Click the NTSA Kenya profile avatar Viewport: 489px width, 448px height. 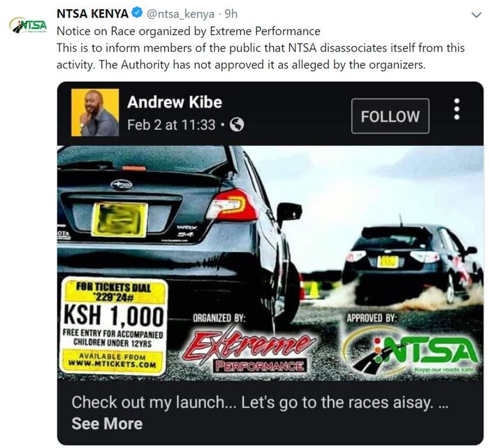(28, 25)
